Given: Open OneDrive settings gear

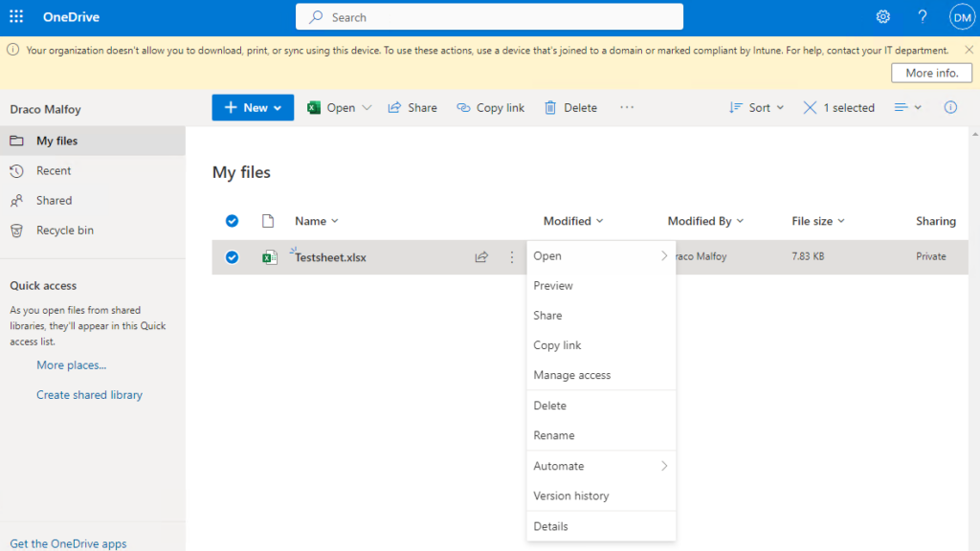Looking at the screenshot, I should click(882, 16).
